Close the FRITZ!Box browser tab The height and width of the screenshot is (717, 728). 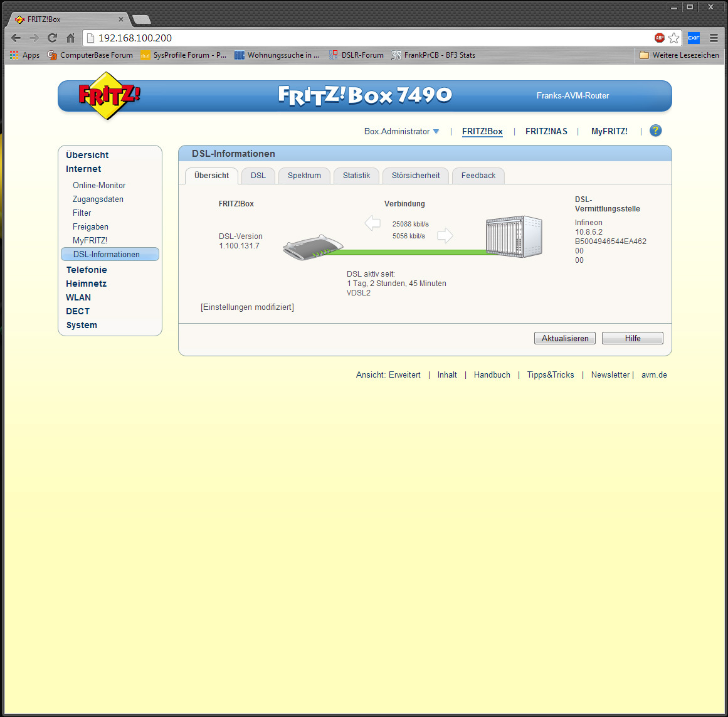pyautogui.click(x=121, y=19)
